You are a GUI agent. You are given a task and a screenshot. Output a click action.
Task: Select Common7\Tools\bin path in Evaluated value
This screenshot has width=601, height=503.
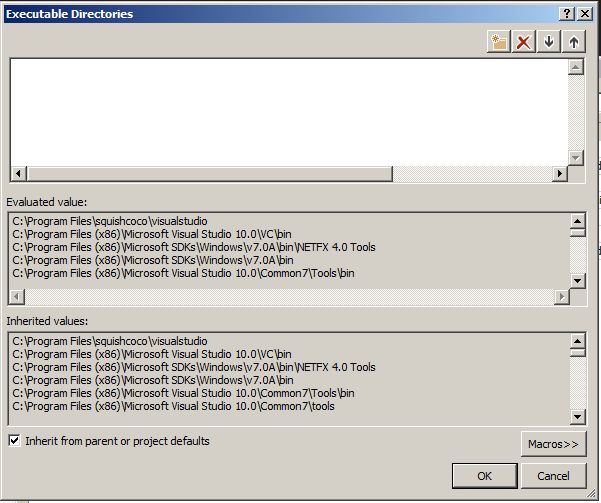tap(183, 273)
